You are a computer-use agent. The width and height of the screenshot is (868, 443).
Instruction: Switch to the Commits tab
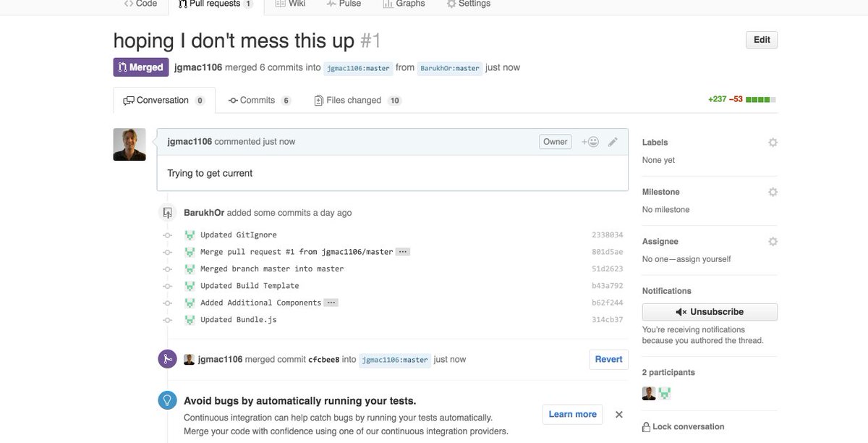pyautogui.click(x=259, y=100)
